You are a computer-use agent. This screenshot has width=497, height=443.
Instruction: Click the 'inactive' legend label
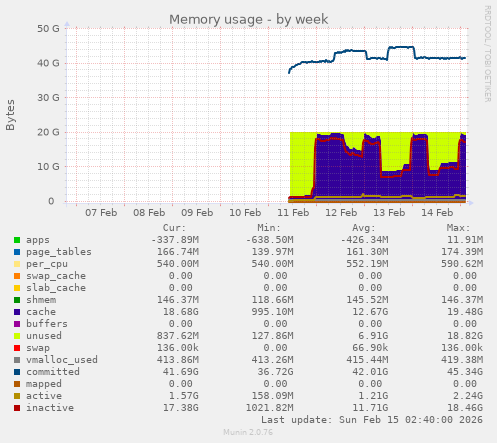50,408
